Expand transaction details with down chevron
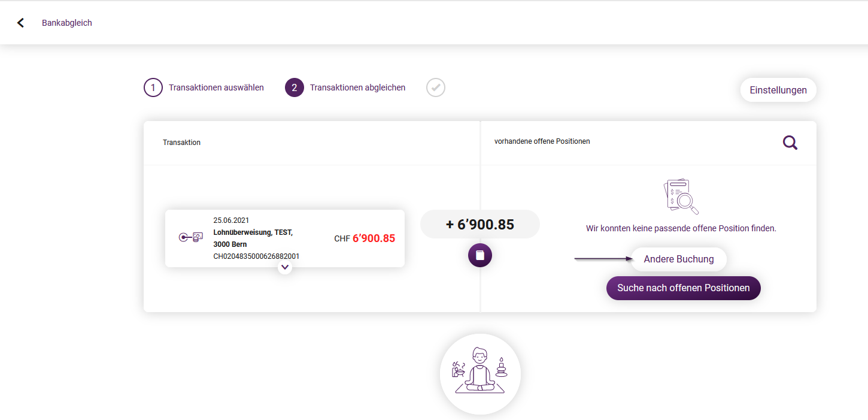This screenshot has width=868, height=420. tap(285, 267)
